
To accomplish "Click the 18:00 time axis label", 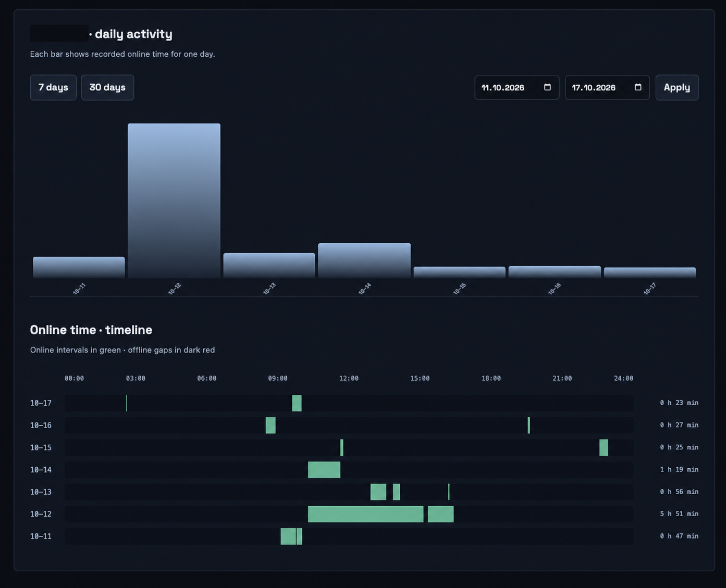I will pyautogui.click(x=491, y=379).
